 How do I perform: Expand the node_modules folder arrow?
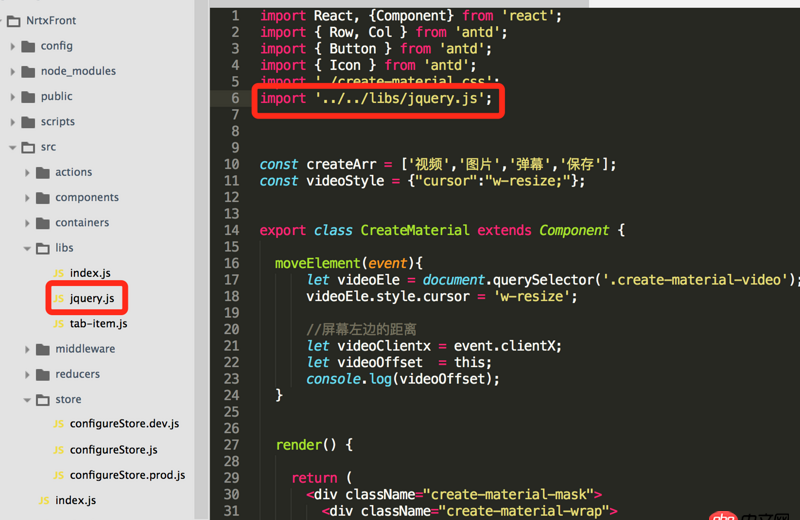(13, 71)
